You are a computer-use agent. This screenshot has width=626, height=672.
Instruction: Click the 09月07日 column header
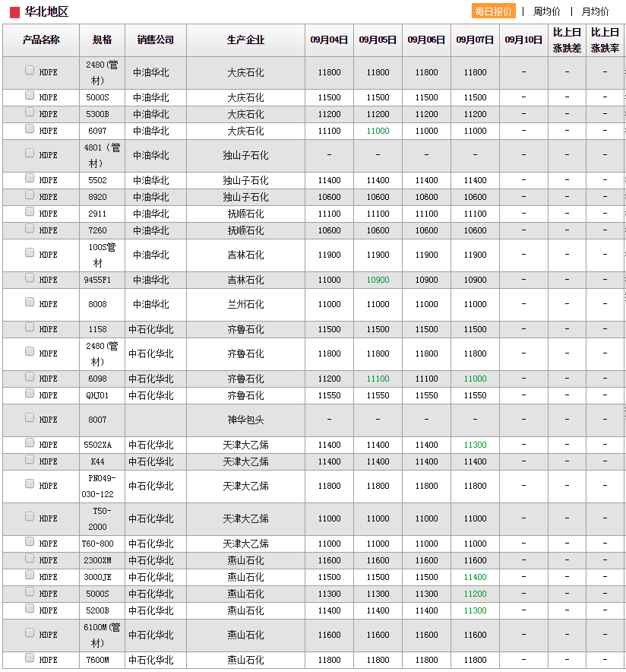475,40
